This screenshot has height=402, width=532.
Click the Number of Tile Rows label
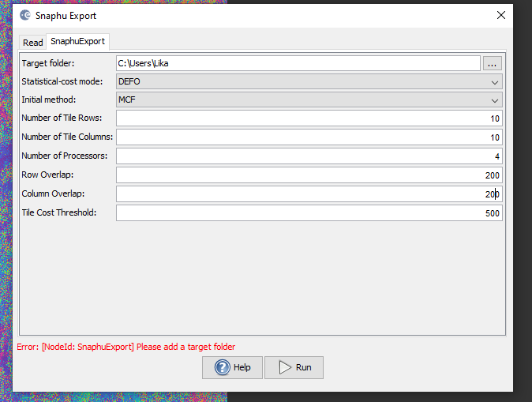click(62, 118)
